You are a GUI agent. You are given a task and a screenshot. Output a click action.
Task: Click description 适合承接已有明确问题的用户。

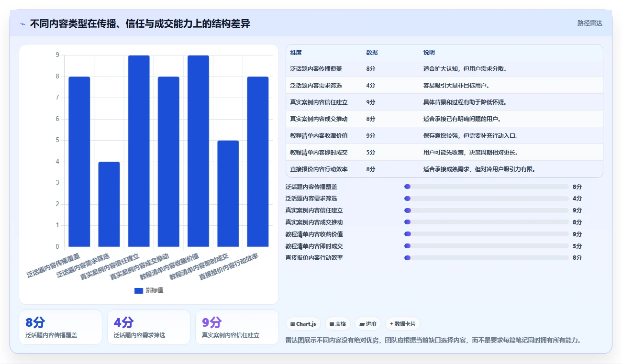click(x=463, y=119)
